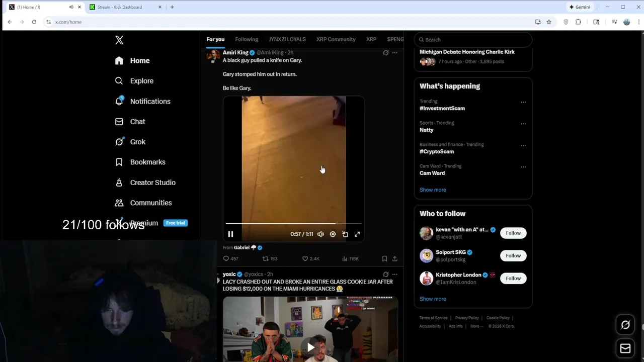Viewport: 644px width, 362px height.
Task: Switch to the Following tab
Action: click(x=247, y=39)
